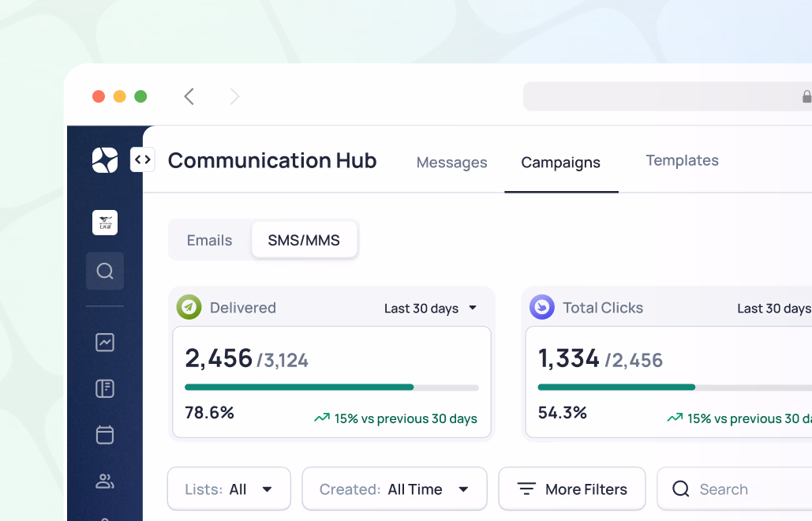812x521 pixels.
Task: Click the browser address bar
Action: click(x=668, y=96)
